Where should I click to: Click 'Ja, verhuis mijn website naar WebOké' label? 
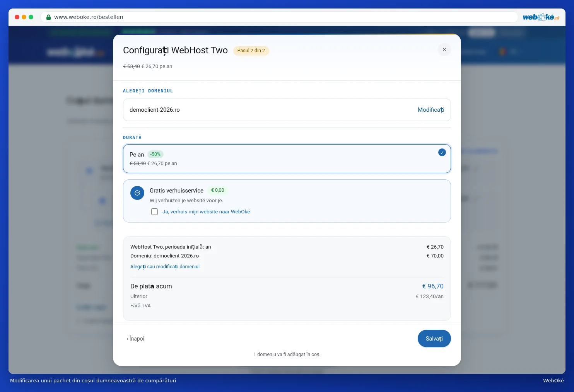206,212
